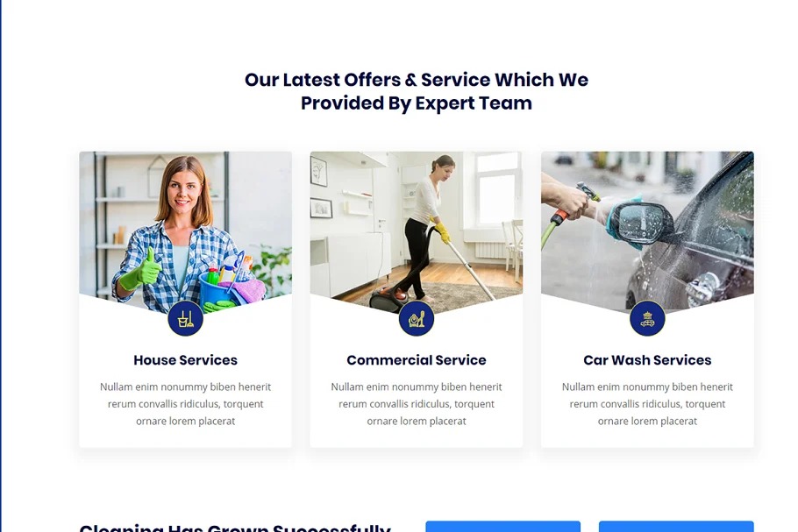Open the Car Wash Services heading link
Image resolution: width=798 pixels, height=532 pixels.
point(647,360)
